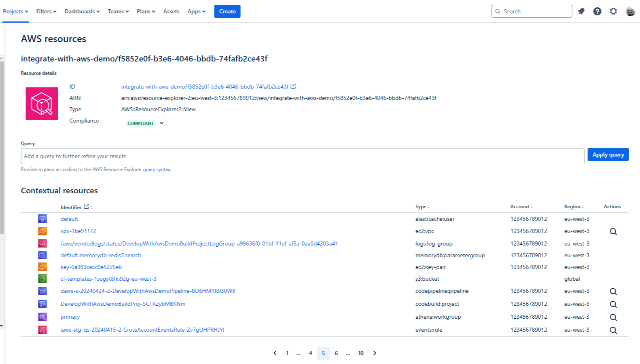Click the elasticache icon in the default row
Screen dimensions: 640x364
point(42,219)
